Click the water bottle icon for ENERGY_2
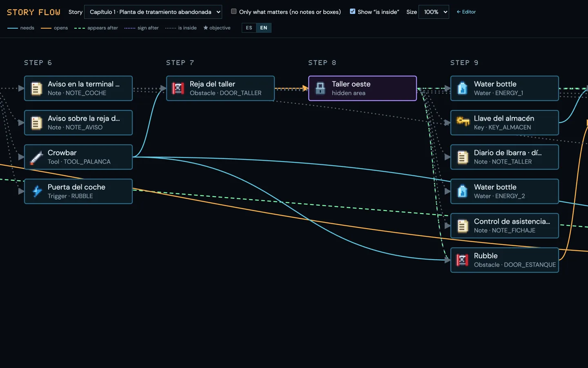The width and height of the screenshot is (588, 368). pyautogui.click(x=462, y=191)
